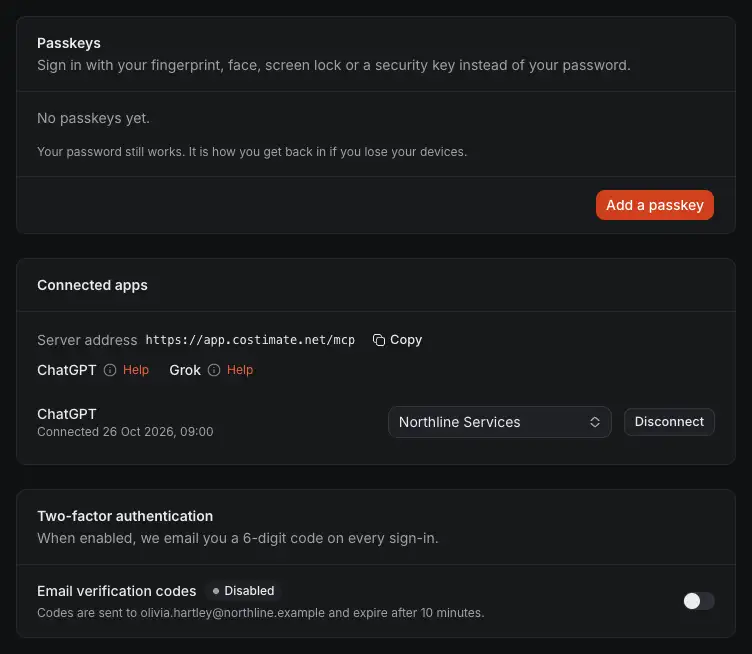
Task: Click the Passkeys section heading
Action: (x=69, y=43)
